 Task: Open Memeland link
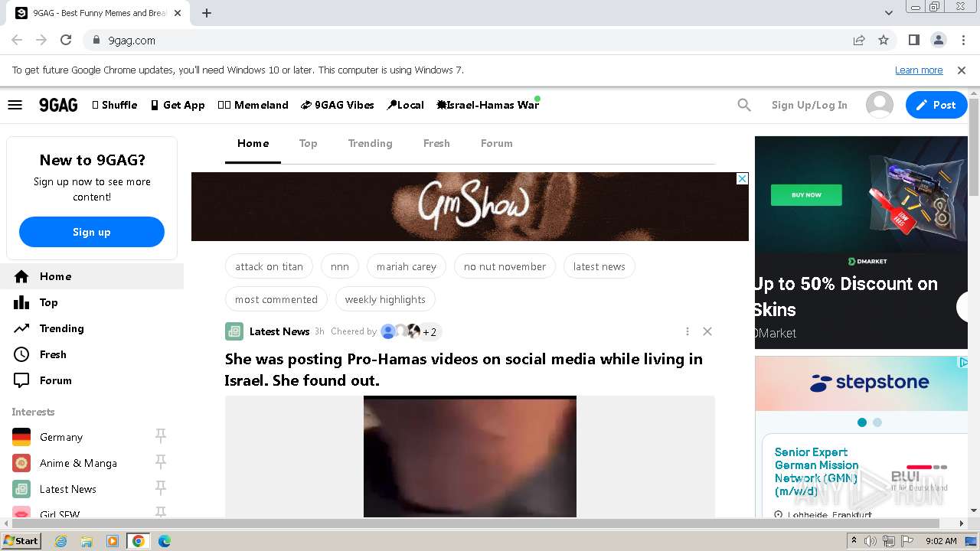(253, 105)
